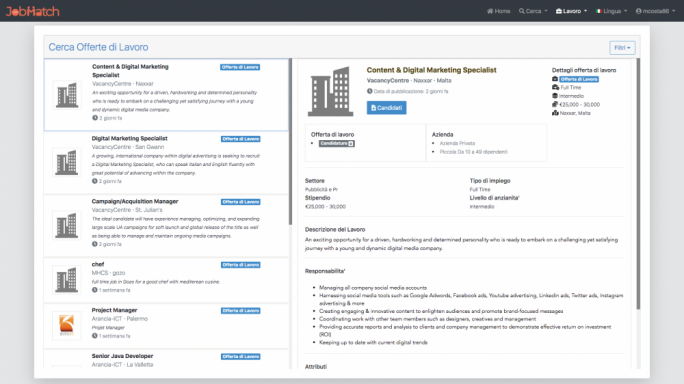
Task: Click 'VacancyCentre · St. Julian's' text
Action: pos(127,210)
